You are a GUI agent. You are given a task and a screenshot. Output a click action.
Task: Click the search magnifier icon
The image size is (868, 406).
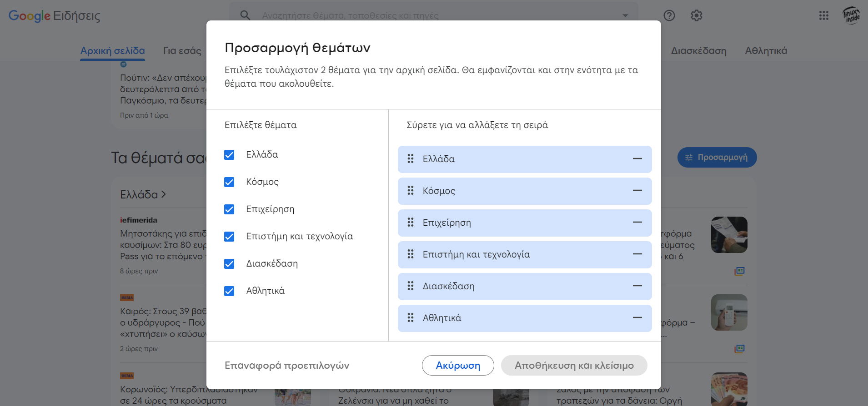click(245, 15)
